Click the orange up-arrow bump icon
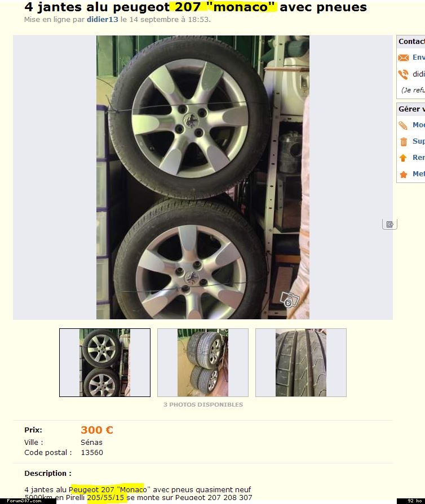Screen dimensions: 425x504 coord(403,158)
